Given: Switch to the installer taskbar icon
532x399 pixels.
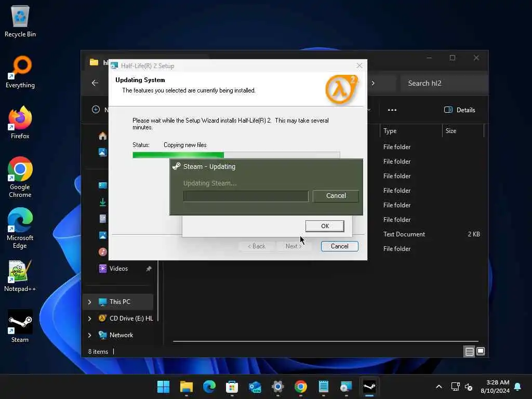Looking at the screenshot, I should 346,387.
